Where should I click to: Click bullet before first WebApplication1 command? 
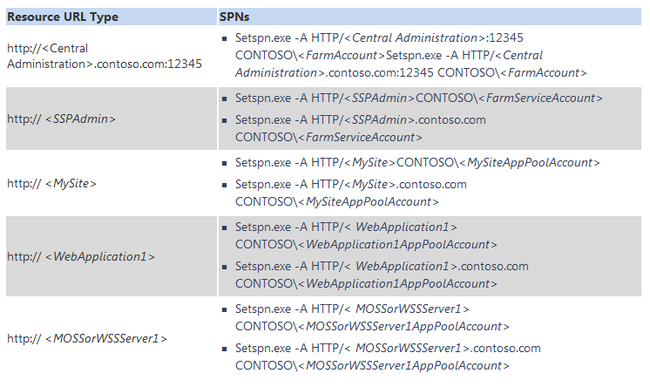click(224, 227)
